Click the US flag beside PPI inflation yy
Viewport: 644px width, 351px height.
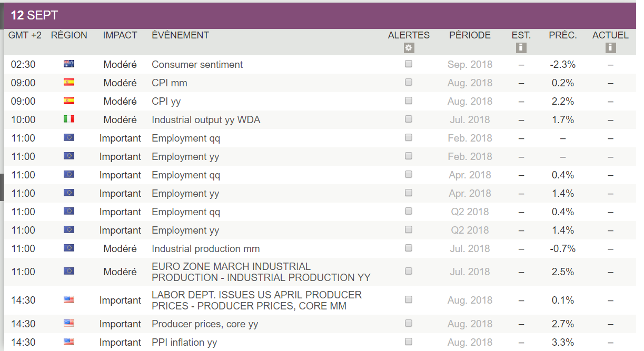pyautogui.click(x=69, y=342)
